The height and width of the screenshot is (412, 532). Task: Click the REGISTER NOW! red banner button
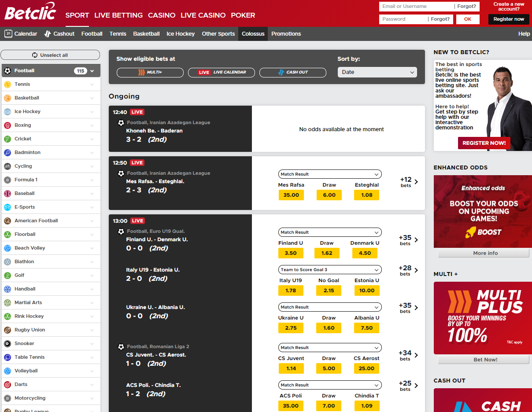(484, 143)
